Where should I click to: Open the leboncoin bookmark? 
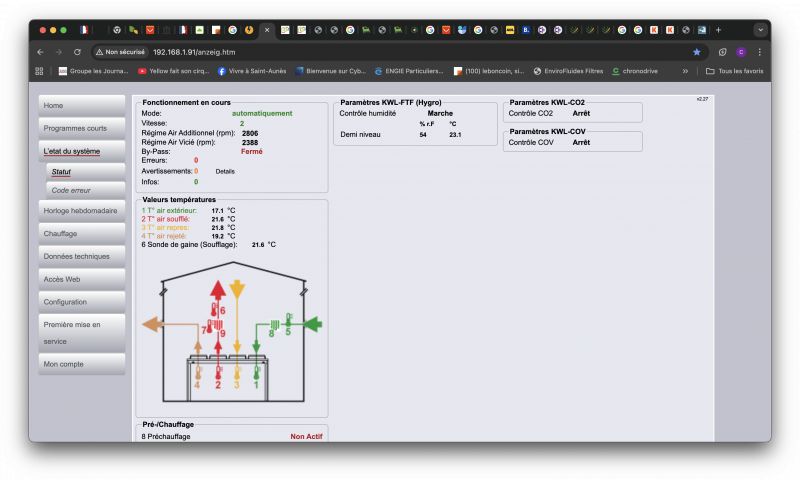(x=490, y=71)
